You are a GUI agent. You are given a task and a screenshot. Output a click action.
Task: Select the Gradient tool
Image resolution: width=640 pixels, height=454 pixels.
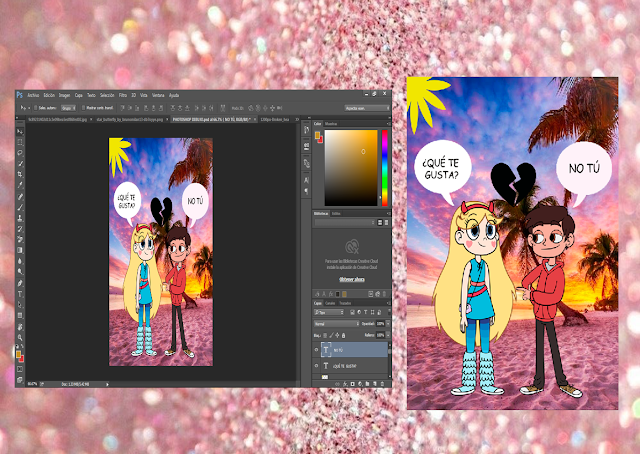[20, 250]
